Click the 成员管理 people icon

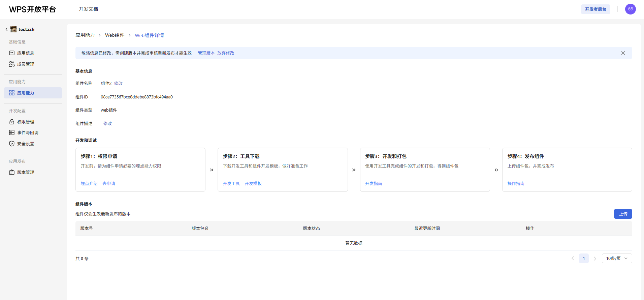[12, 64]
